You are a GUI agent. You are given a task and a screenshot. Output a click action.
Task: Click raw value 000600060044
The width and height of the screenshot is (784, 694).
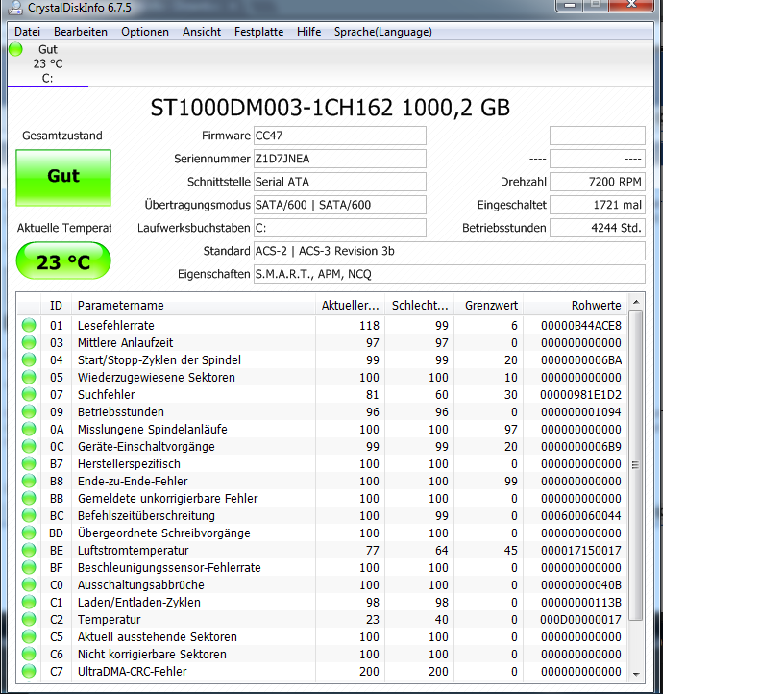click(x=581, y=516)
